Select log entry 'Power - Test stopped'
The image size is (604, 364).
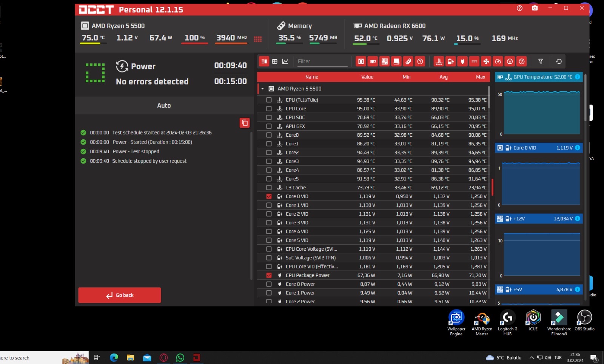click(136, 151)
